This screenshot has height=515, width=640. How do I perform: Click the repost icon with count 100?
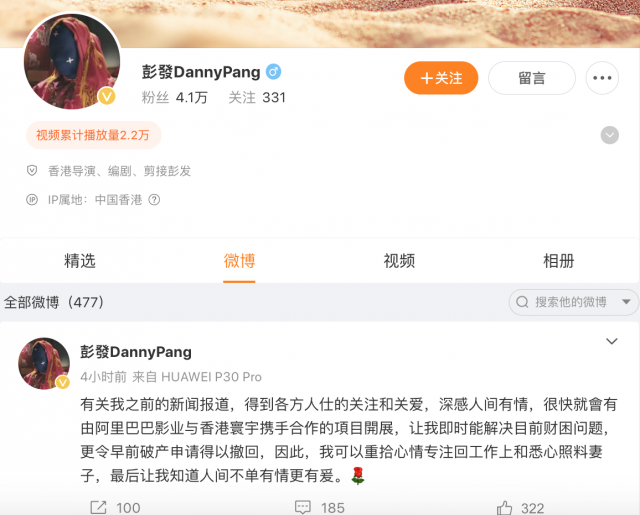click(98, 507)
